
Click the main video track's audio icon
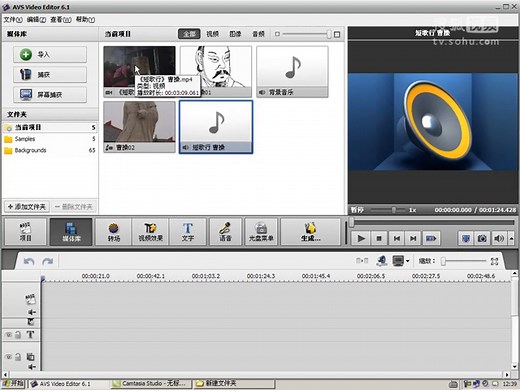[x=31, y=312]
